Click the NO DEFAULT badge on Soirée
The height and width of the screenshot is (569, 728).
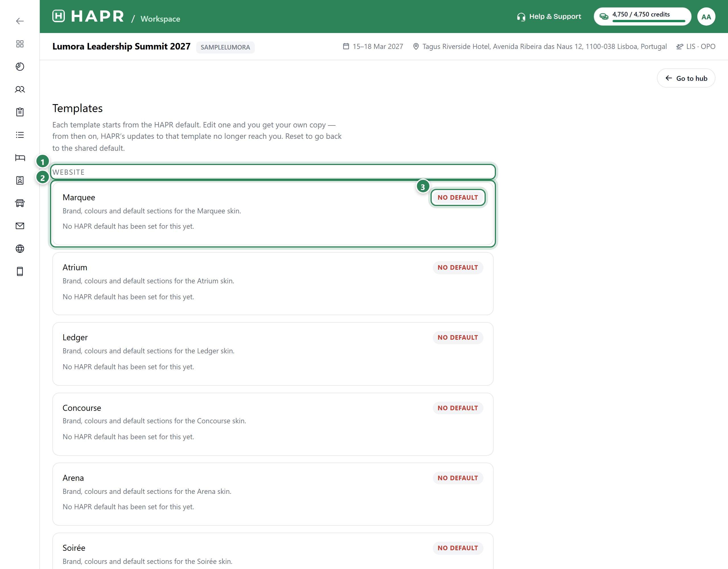click(458, 548)
